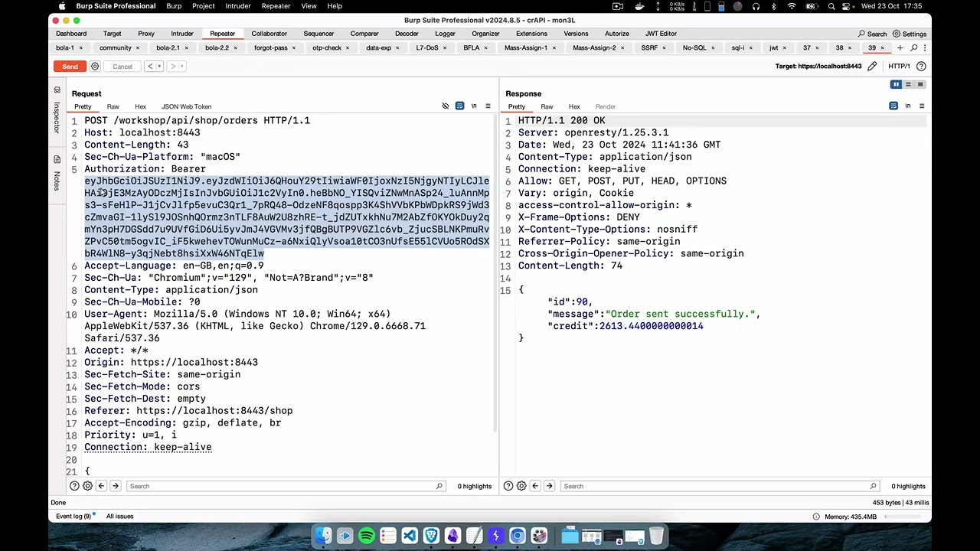
Task: Open the Intruder menu in menu bar
Action: (237, 6)
